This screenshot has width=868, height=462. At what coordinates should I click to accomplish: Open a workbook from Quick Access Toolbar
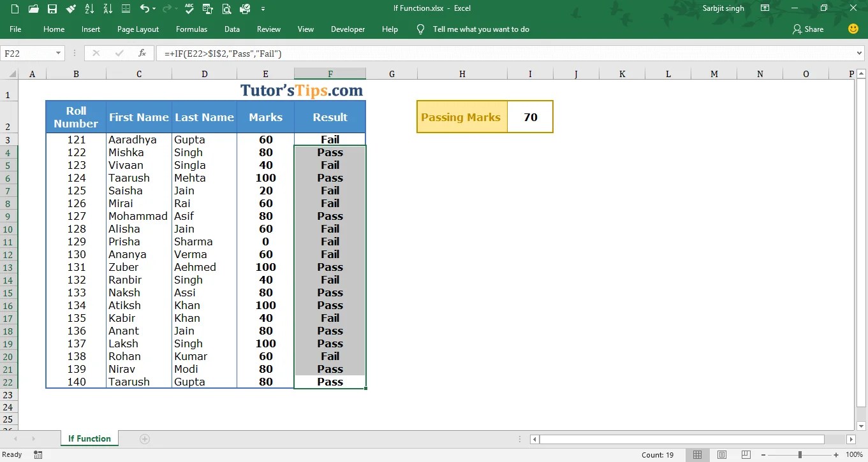33,8
